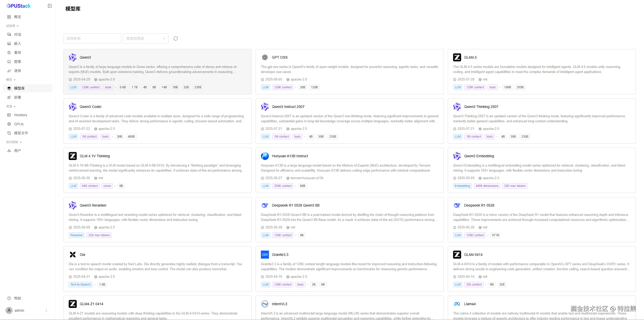
Task: Select the 480B tag on Qwen3 Coder
Action: pos(131,137)
